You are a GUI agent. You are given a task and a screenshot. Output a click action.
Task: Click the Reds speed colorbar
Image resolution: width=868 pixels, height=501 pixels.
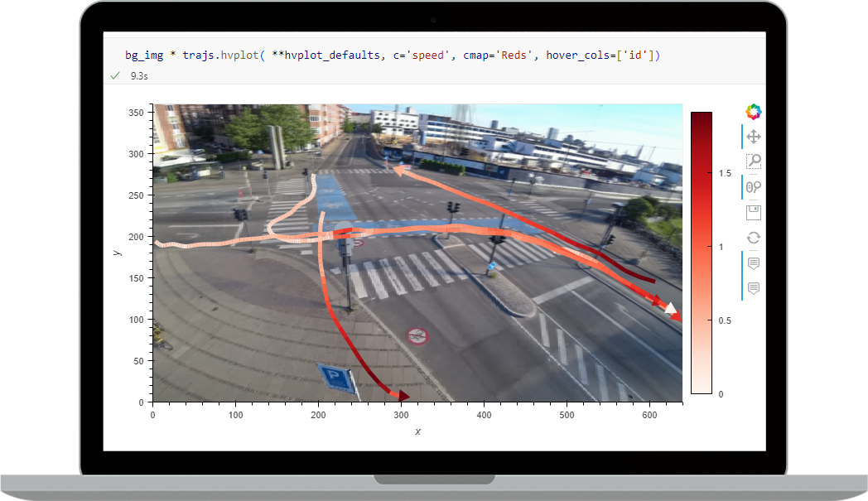(x=701, y=253)
